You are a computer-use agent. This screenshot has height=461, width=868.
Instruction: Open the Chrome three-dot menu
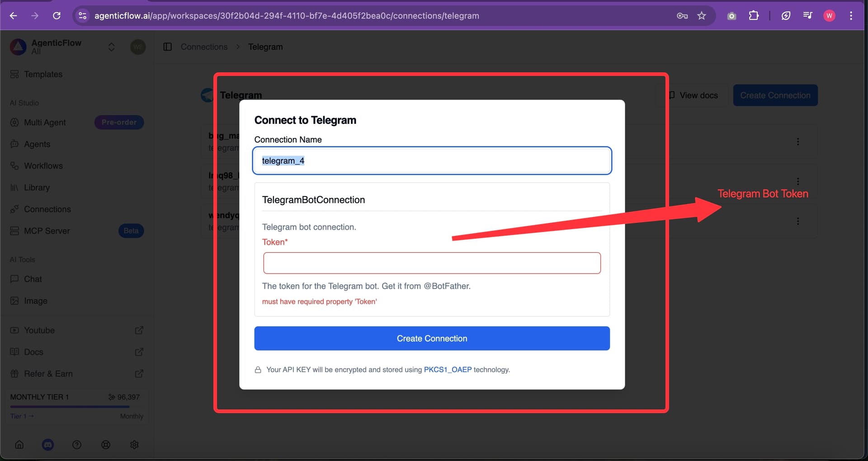pyautogui.click(x=851, y=16)
